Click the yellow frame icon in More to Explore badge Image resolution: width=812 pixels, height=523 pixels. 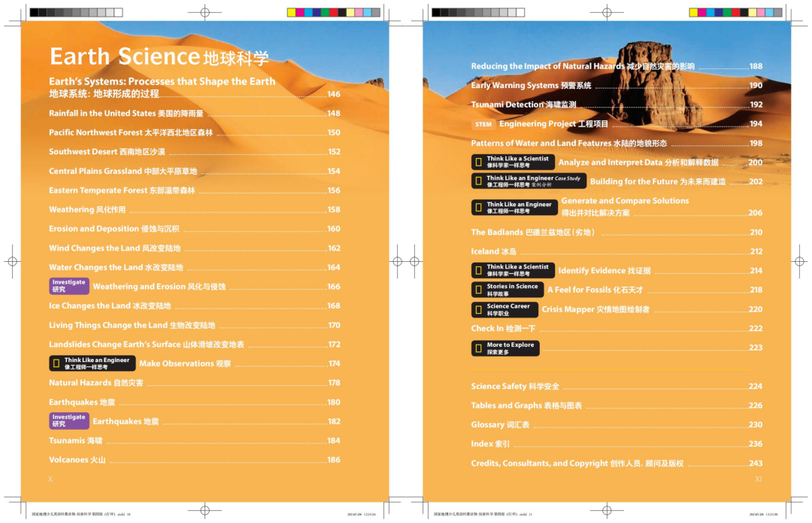tap(478, 348)
